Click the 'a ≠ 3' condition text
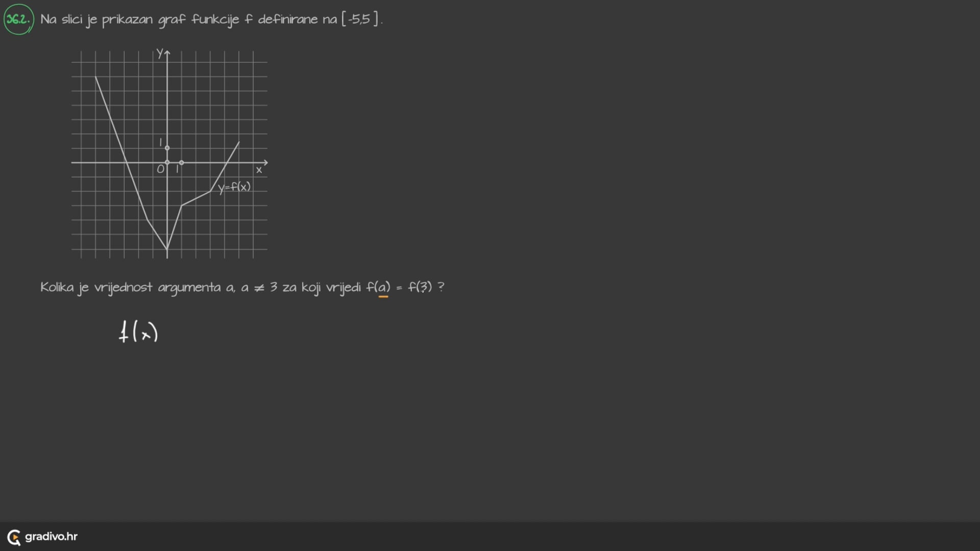 click(259, 287)
